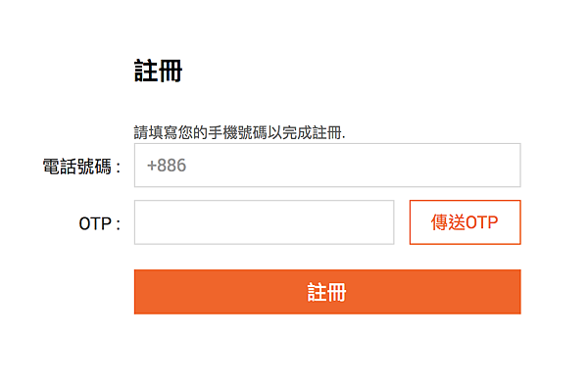Image resolution: width=588 pixels, height=385 pixels.
Task: Click the 註冊 page heading
Action: pos(158,71)
